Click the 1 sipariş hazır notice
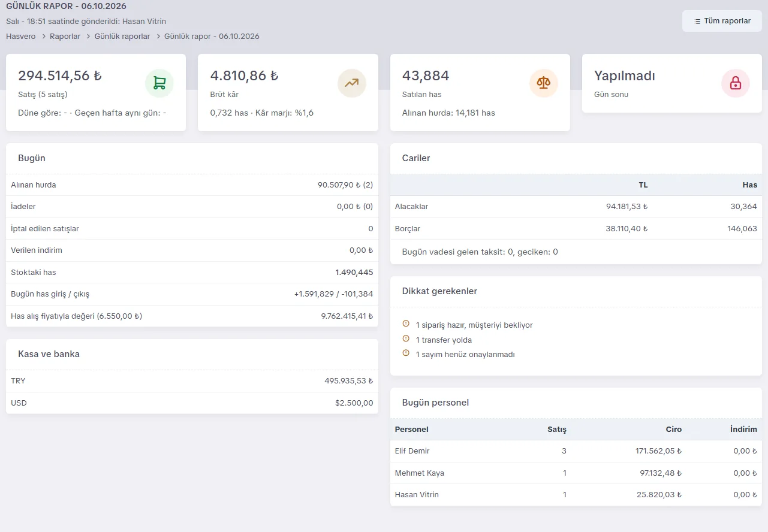This screenshot has width=768, height=532. (x=474, y=325)
